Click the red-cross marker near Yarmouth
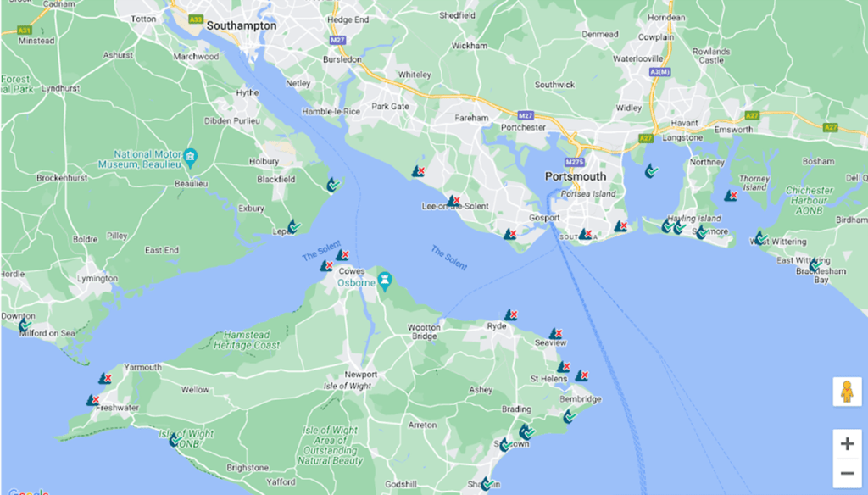 click(105, 379)
